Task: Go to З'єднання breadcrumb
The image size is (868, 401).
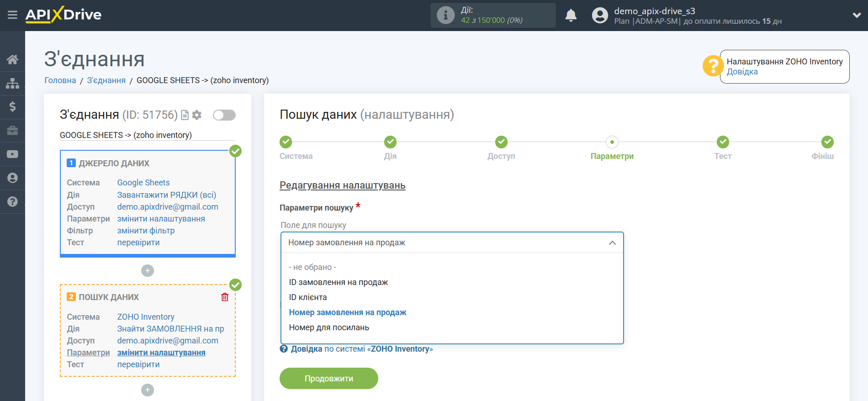Action: (106, 80)
